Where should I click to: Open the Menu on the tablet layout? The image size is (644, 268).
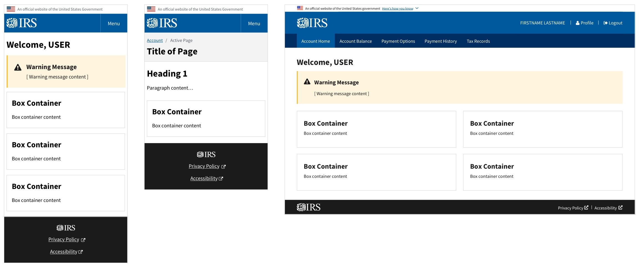point(254,23)
